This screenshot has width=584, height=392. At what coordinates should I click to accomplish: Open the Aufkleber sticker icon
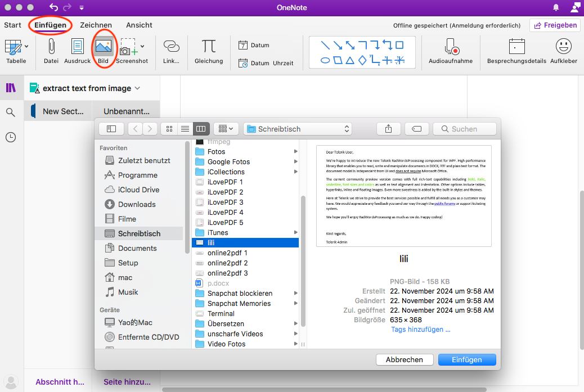pyautogui.click(x=564, y=47)
